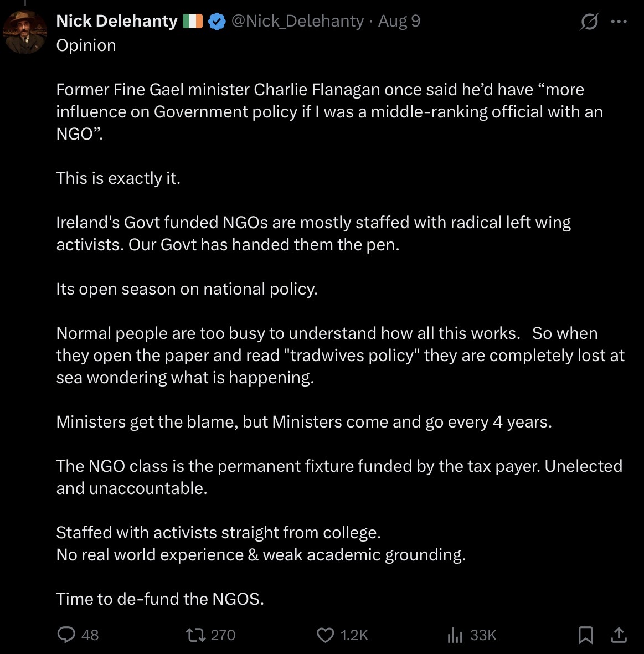Click the Aug 9 timestamp

tap(399, 21)
